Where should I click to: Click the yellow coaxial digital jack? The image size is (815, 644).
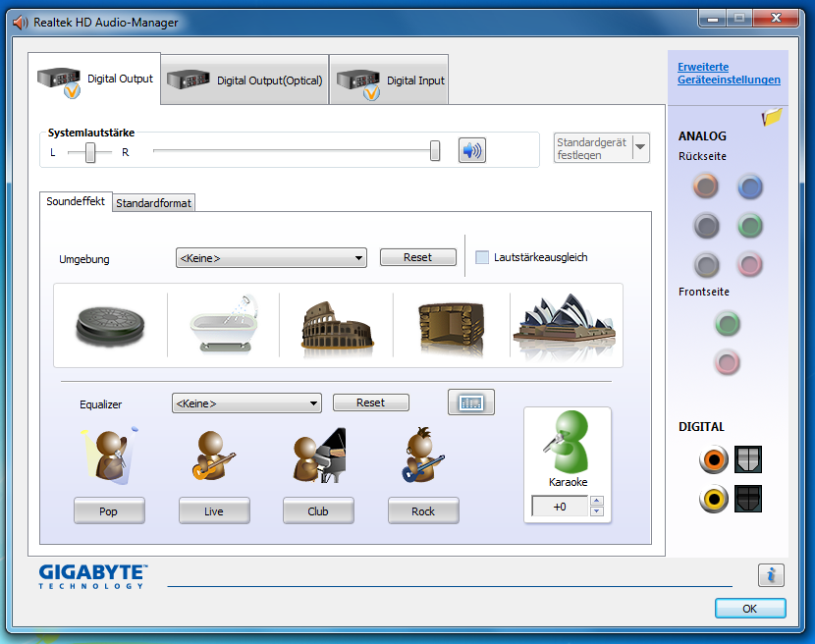click(x=713, y=499)
